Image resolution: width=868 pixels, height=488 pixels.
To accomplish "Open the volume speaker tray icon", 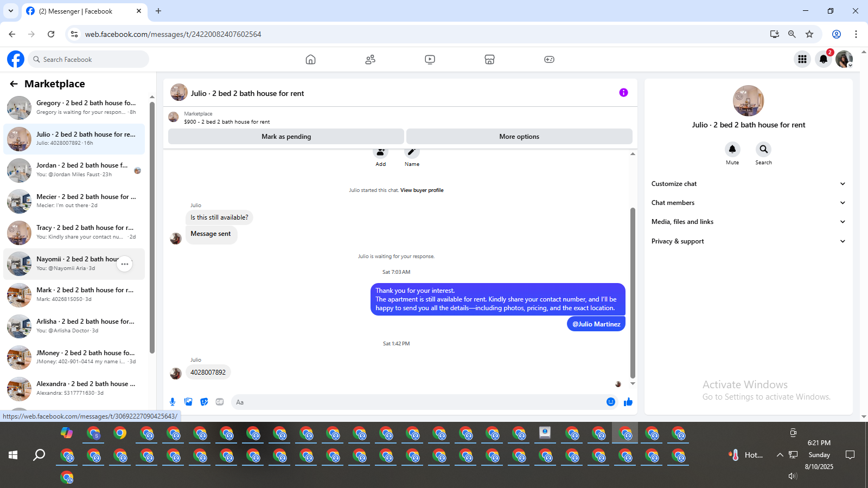I will pyautogui.click(x=793, y=476).
